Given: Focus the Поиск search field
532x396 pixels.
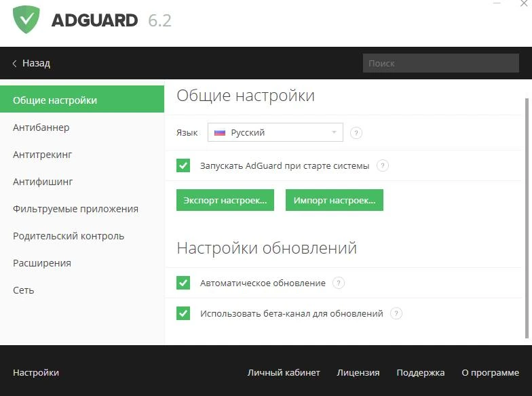Looking at the screenshot, I should coord(441,63).
